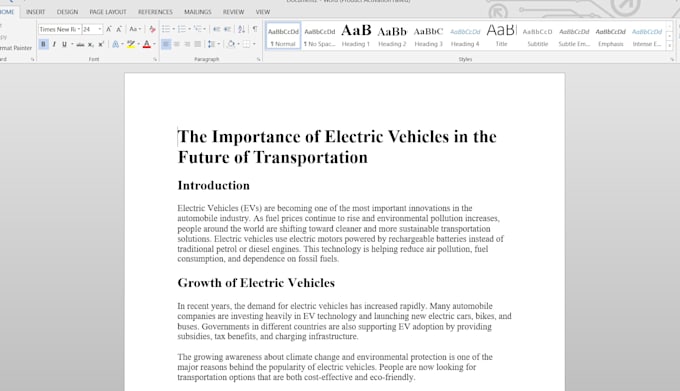
Task: Open the highlight color dropdown arrow
Action: coord(138,44)
